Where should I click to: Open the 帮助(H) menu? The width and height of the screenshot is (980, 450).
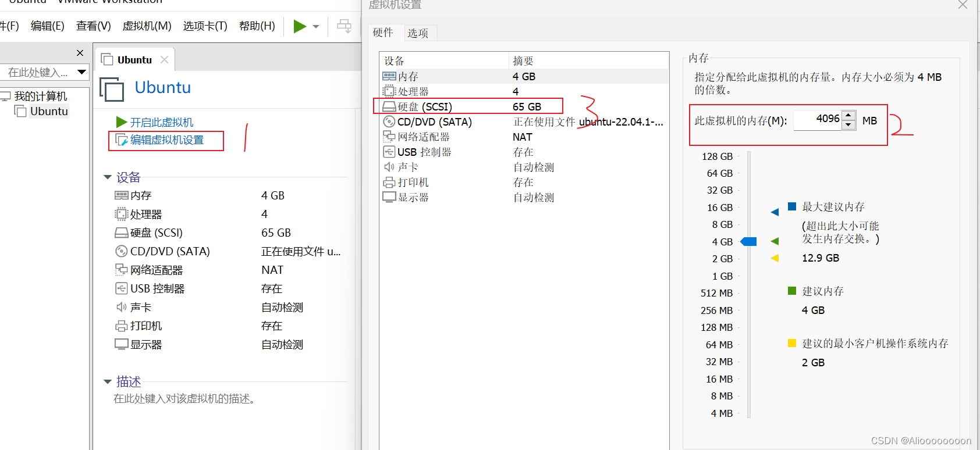[x=257, y=26]
